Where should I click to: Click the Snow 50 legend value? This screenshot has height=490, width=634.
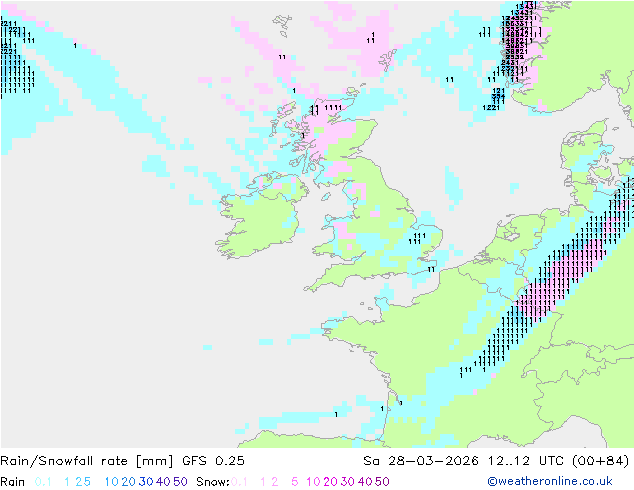point(382,482)
